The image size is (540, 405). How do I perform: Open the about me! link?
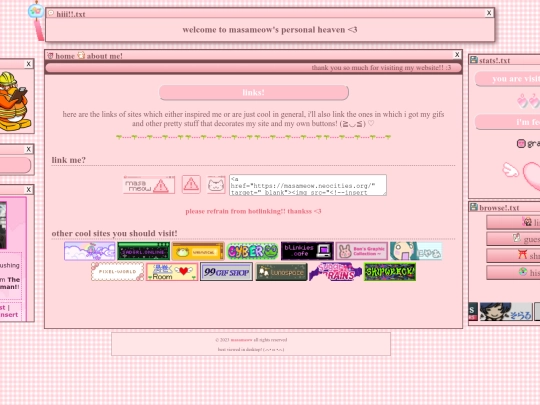pos(104,56)
